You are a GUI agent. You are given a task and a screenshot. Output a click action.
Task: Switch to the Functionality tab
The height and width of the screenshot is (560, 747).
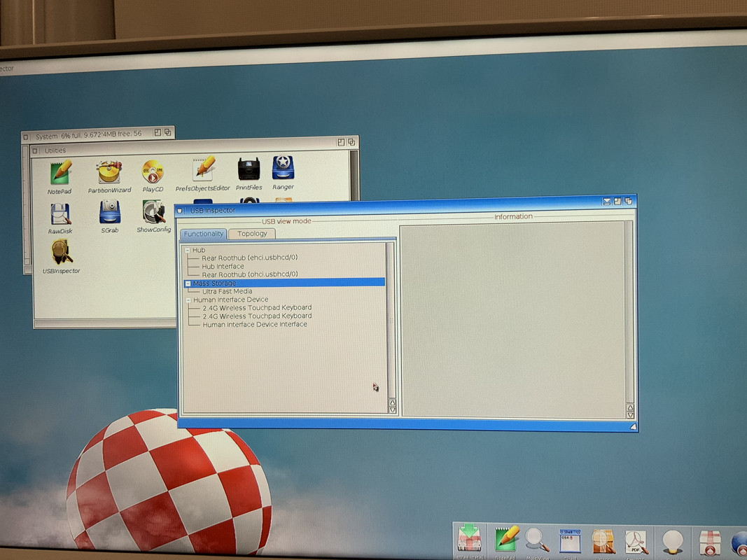(x=204, y=234)
